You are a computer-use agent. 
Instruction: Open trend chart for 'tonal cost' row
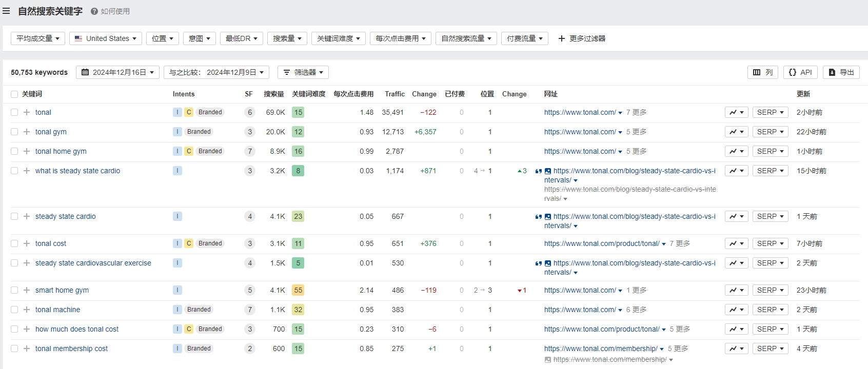[737, 243]
